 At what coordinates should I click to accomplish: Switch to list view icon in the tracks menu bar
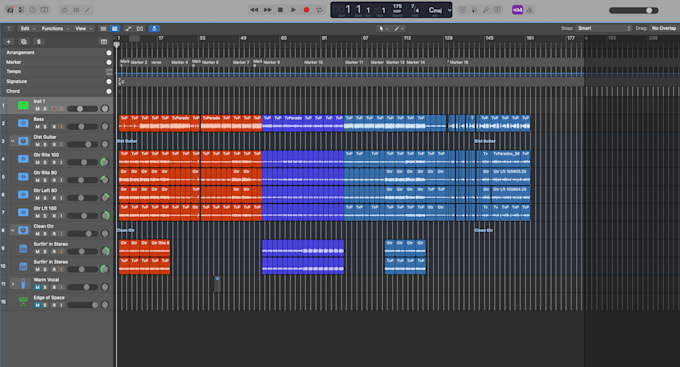coord(103,29)
